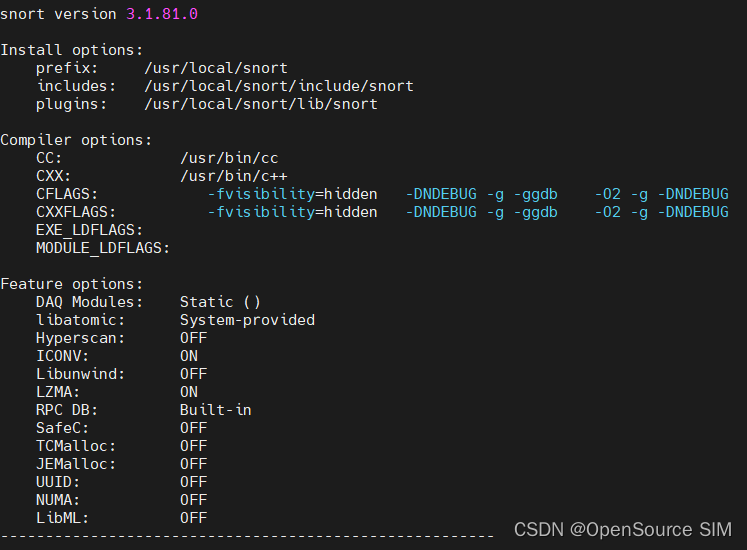Click the MODULE_LDFLAGS: label

tap(103, 248)
